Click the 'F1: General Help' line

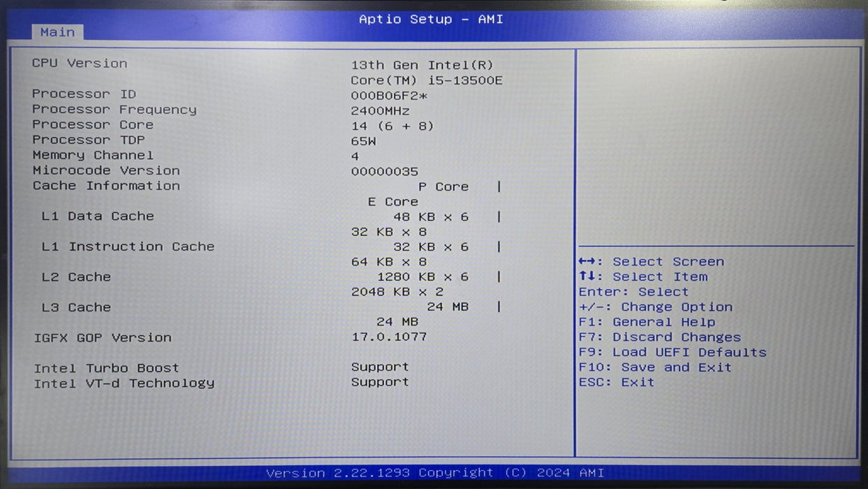647,322
